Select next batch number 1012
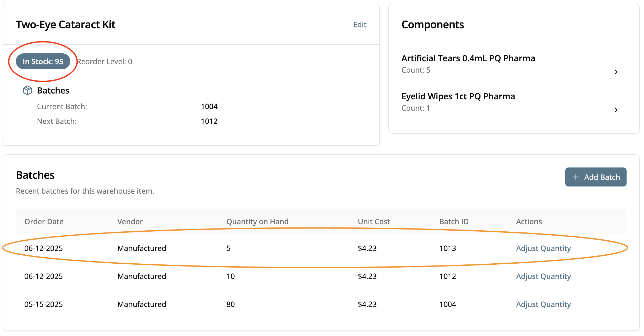Screen dimensions: 644x336 [x=209, y=121]
